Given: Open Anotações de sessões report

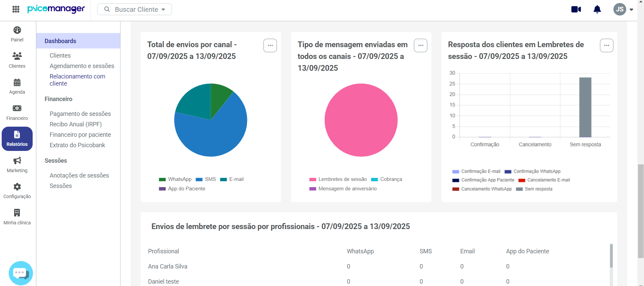Looking at the screenshot, I should tap(79, 175).
